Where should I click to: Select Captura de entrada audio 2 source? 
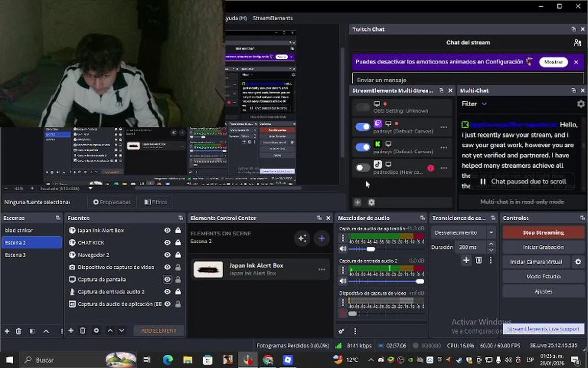(111, 291)
